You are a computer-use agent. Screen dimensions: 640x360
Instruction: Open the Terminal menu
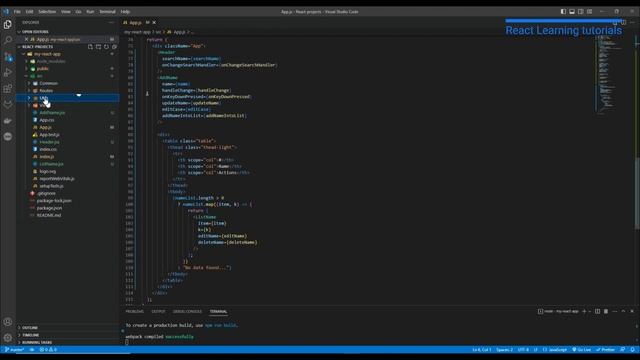107,12
